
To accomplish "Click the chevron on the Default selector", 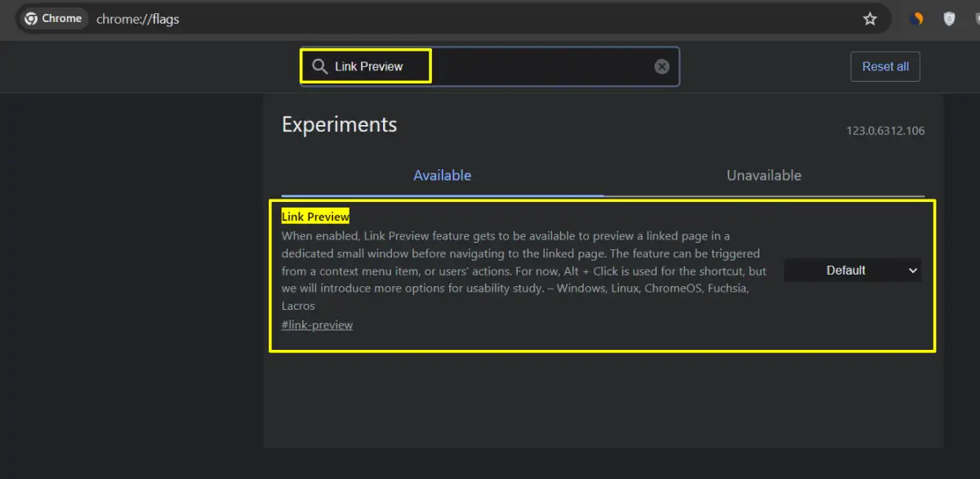I will click(x=912, y=270).
